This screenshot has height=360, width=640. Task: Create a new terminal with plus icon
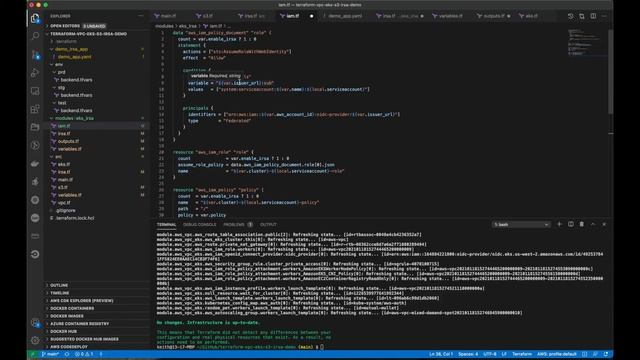point(560,224)
